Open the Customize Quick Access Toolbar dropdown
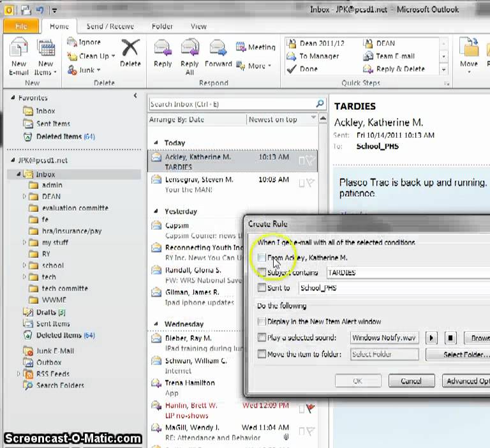The image size is (490, 448). [x=54, y=11]
